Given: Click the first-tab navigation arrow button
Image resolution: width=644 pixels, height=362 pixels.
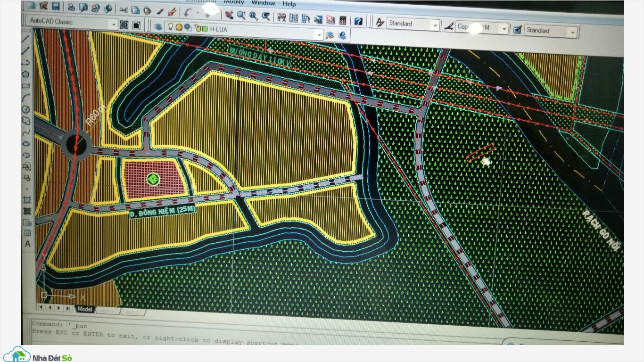Looking at the screenshot, I should click(x=41, y=307).
